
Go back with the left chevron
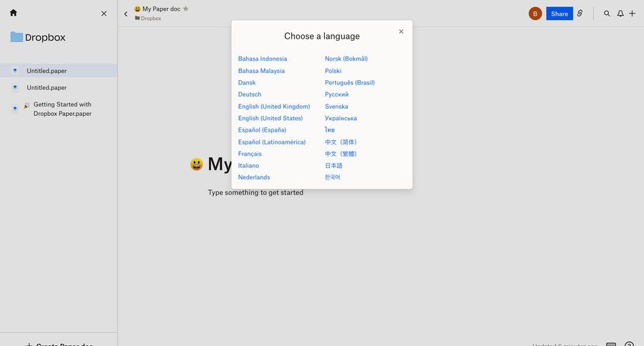[126, 14]
